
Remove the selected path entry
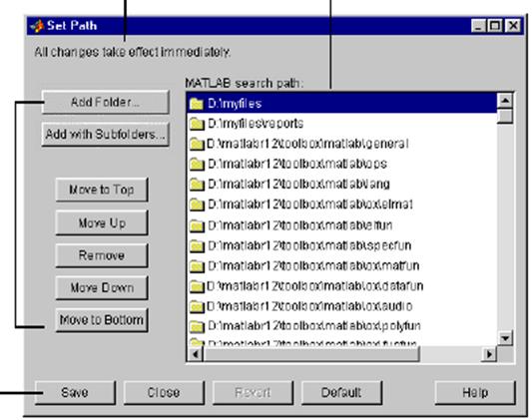tap(102, 255)
